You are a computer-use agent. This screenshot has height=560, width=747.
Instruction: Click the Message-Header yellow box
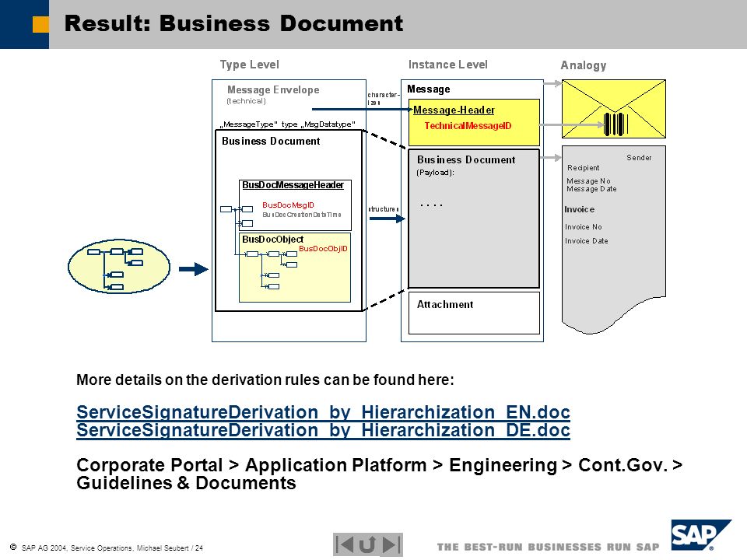[x=474, y=122]
